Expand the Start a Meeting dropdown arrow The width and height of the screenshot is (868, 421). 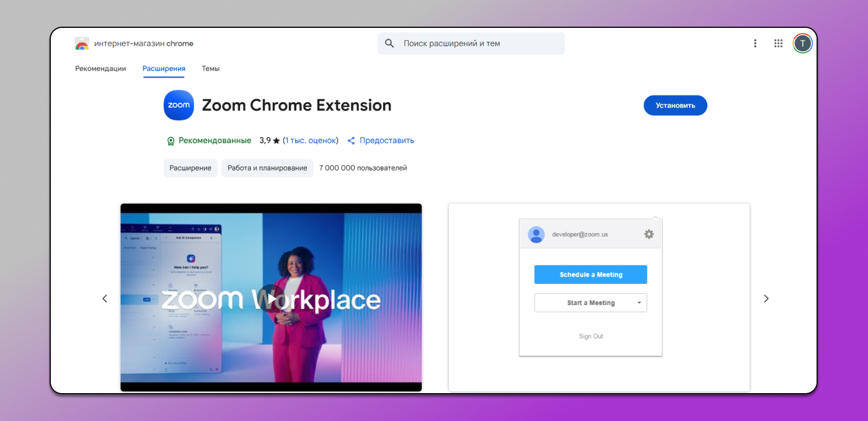point(639,303)
